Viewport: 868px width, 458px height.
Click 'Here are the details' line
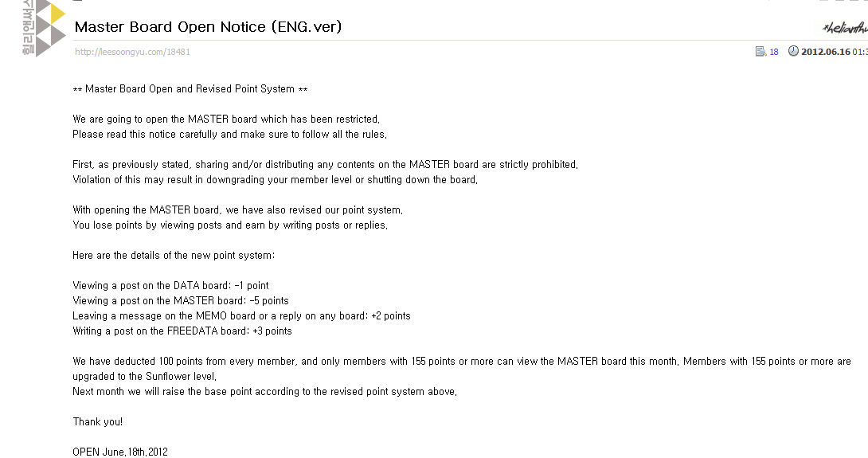click(174, 255)
